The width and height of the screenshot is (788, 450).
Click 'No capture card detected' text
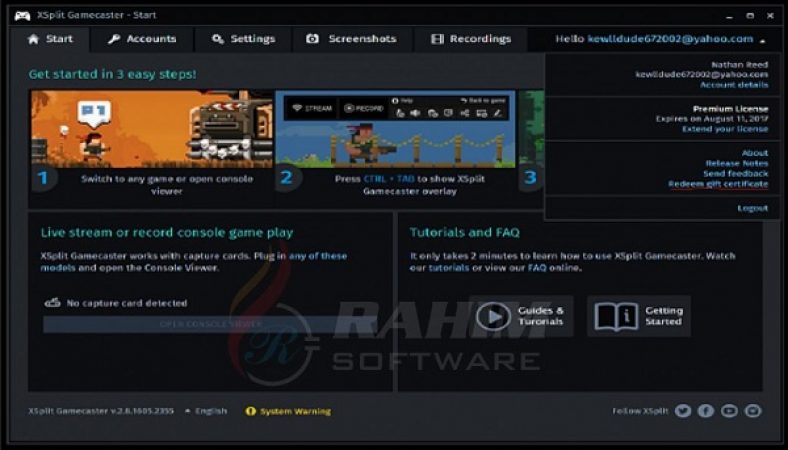(127, 303)
